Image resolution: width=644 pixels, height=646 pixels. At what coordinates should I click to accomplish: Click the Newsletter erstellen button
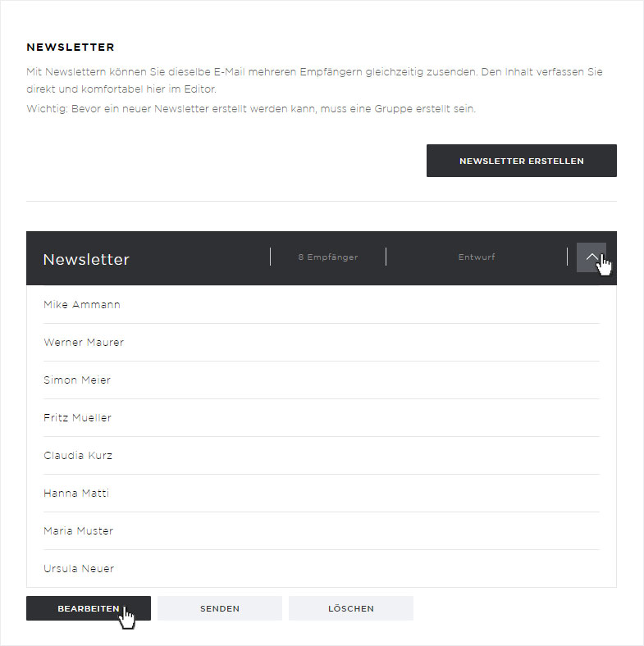pyautogui.click(x=522, y=161)
